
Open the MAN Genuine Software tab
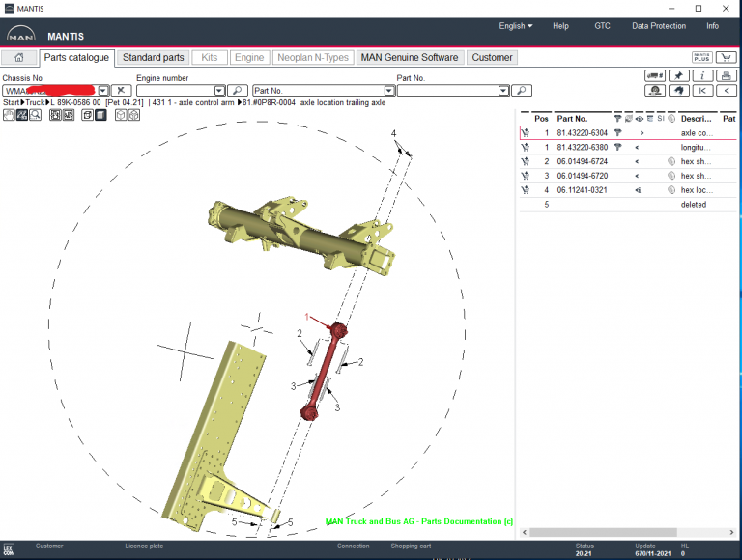tap(410, 58)
